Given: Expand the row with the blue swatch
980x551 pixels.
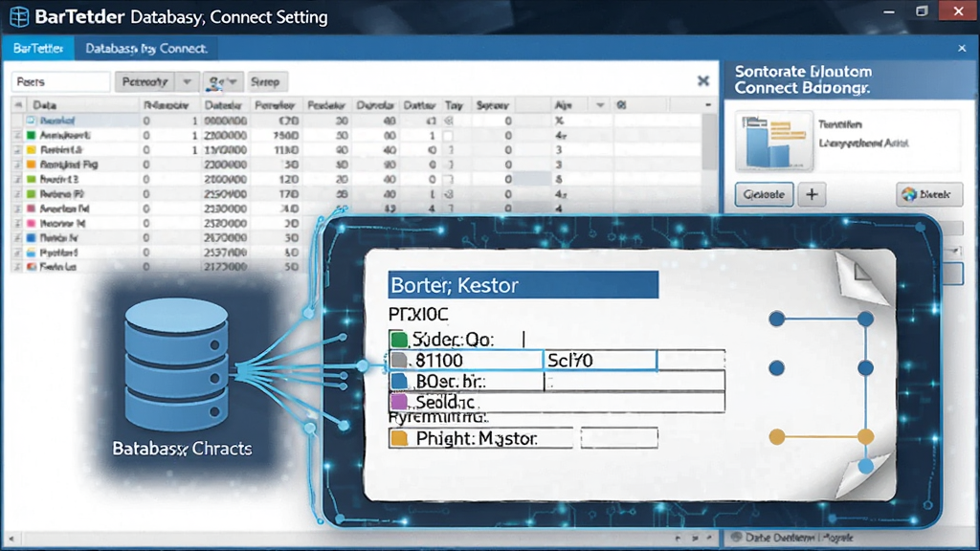Looking at the screenshot, I should (x=17, y=238).
